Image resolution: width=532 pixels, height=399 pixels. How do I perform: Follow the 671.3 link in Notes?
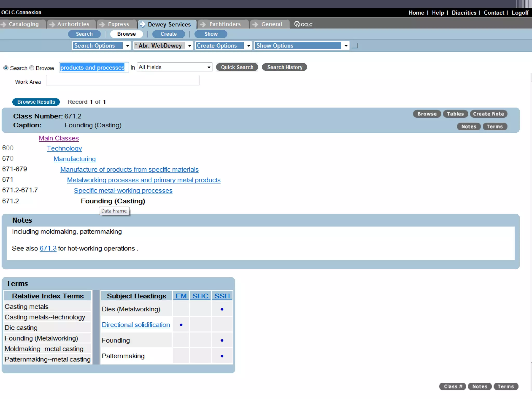tap(48, 248)
